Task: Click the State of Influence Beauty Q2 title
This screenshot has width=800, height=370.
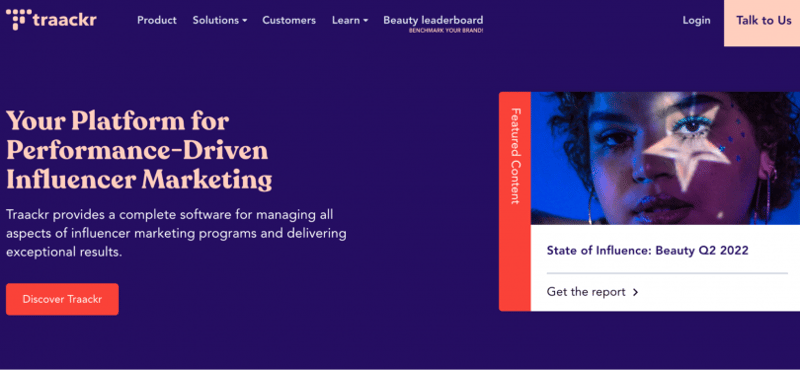Action: [x=647, y=251]
